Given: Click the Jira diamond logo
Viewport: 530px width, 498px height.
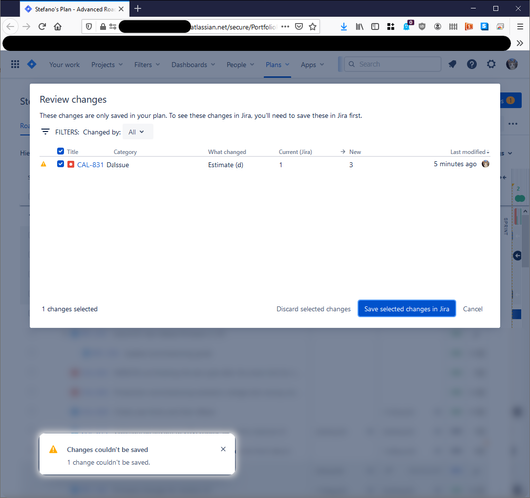Looking at the screenshot, I should tap(32, 64).
